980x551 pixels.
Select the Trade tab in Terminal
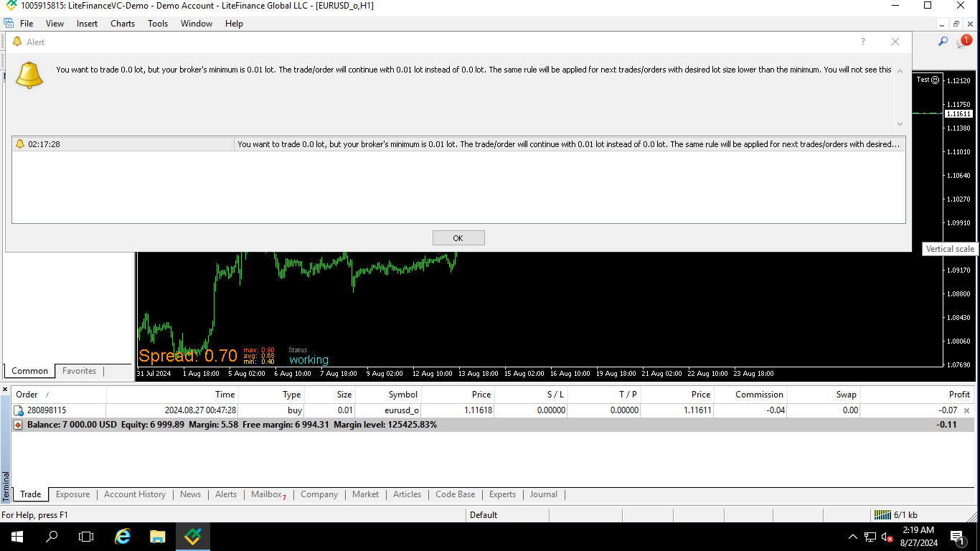tap(31, 494)
